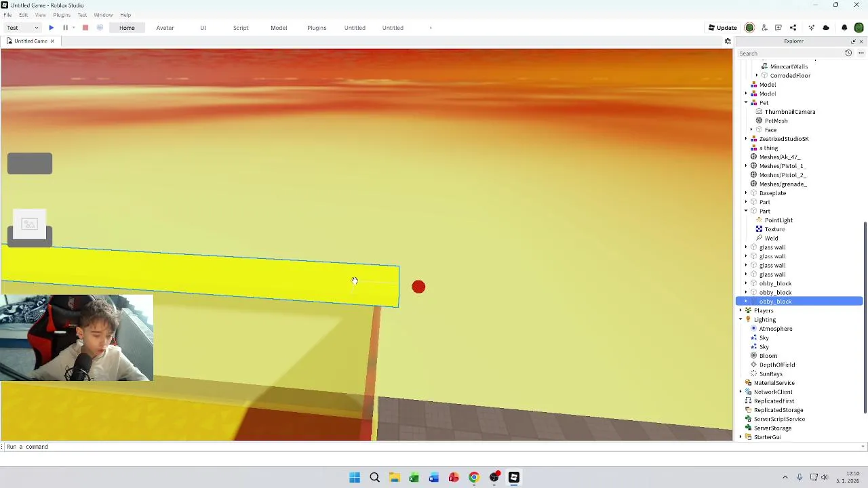Open the File menu
The height and width of the screenshot is (488, 868).
click(7, 15)
